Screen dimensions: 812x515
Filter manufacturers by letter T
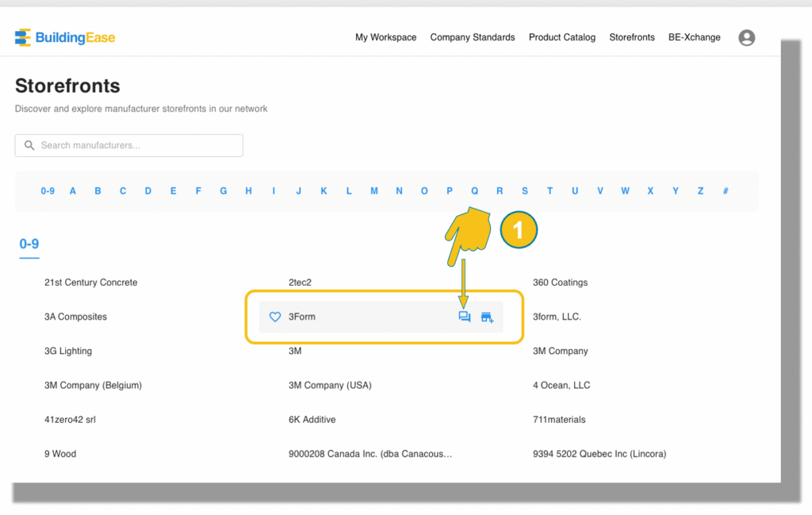tap(550, 191)
